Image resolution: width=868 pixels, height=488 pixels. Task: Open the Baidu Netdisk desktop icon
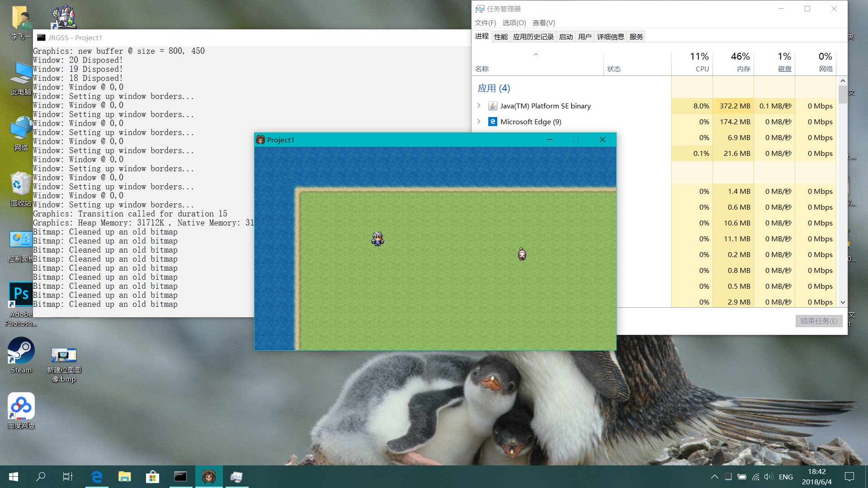21,410
